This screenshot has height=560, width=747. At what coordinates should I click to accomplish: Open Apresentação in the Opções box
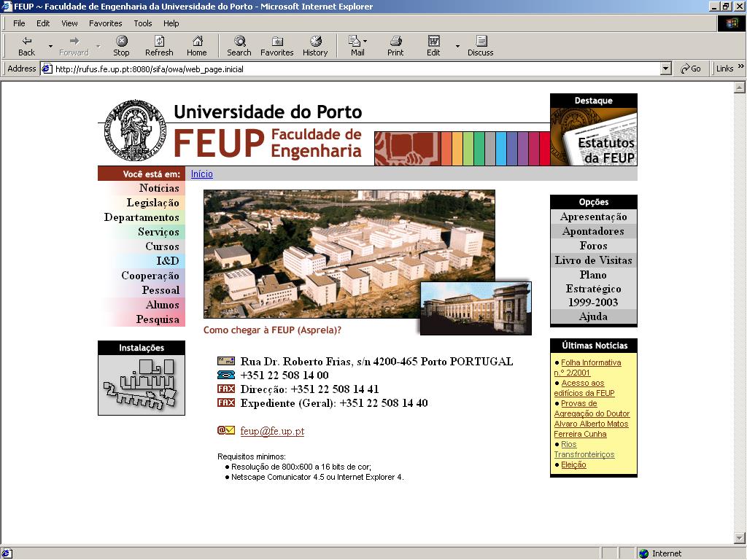(594, 217)
